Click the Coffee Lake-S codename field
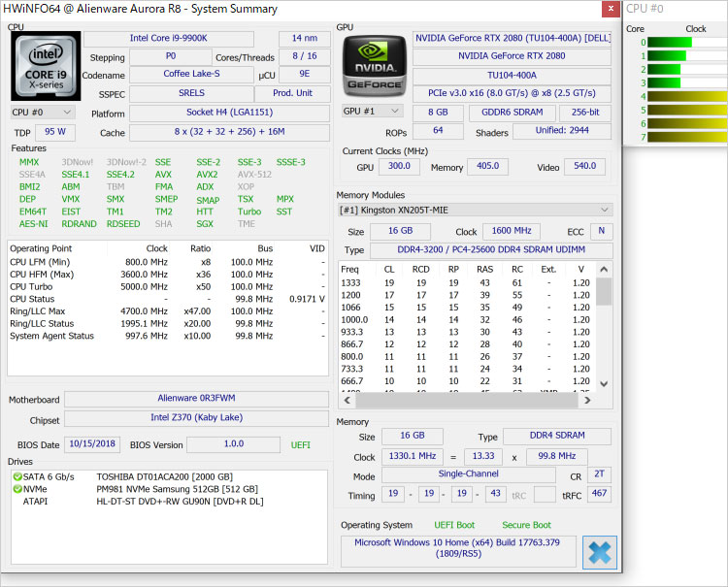The height and width of the screenshot is (587, 728). (x=191, y=74)
